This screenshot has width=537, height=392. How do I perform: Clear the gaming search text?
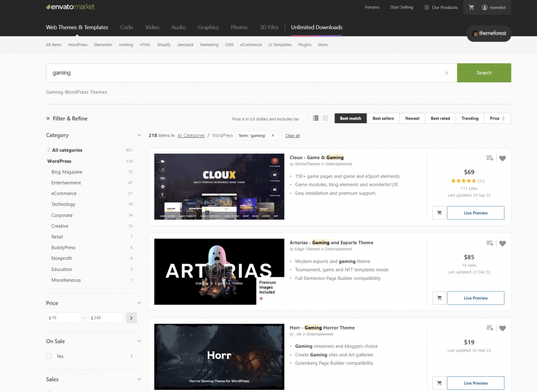click(x=447, y=73)
